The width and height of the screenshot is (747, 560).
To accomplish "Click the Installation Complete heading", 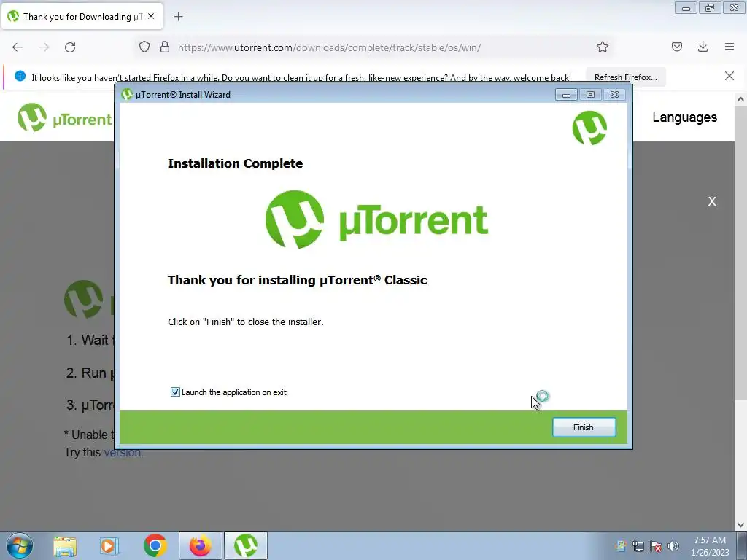I will 236,163.
